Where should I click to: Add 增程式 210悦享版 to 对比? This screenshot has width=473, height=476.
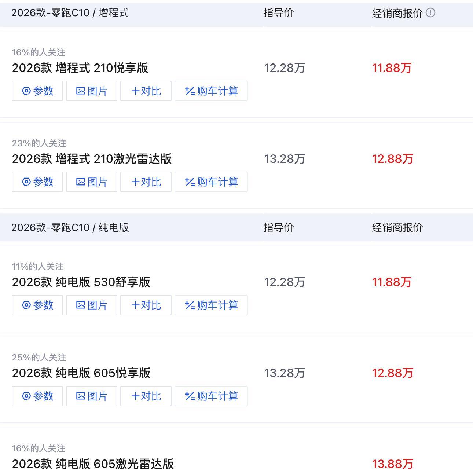pyautogui.click(x=146, y=91)
